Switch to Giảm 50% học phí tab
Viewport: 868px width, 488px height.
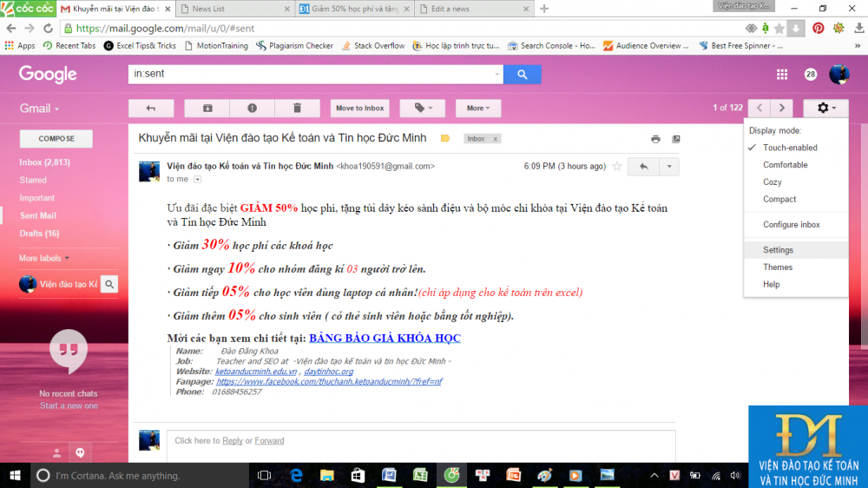(354, 9)
